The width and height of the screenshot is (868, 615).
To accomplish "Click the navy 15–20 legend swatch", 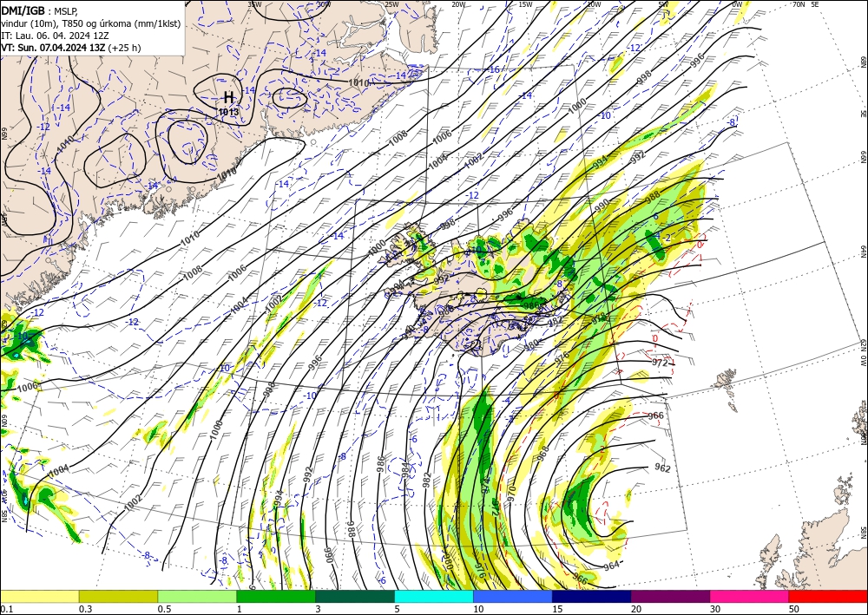I will click(592, 596).
